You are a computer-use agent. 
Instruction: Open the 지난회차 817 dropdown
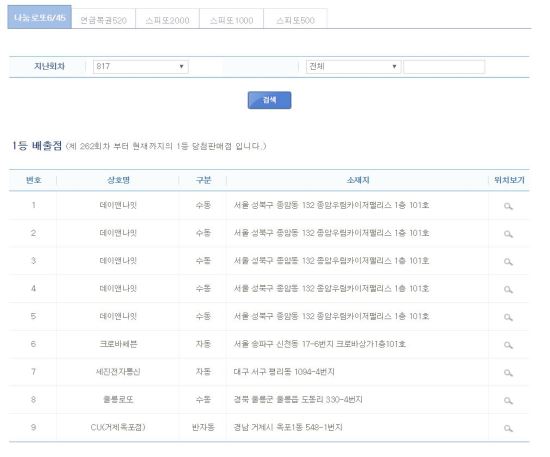pyautogui.click(x=141, y=67)
